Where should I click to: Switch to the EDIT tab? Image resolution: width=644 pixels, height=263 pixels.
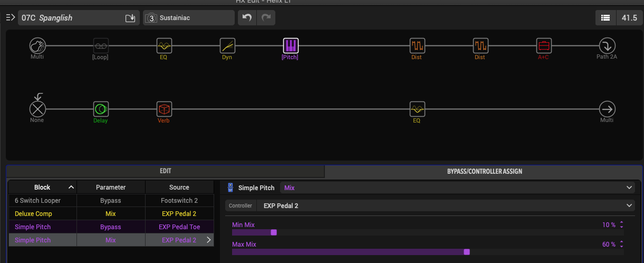pyautogui.click(x=166, y=171)
